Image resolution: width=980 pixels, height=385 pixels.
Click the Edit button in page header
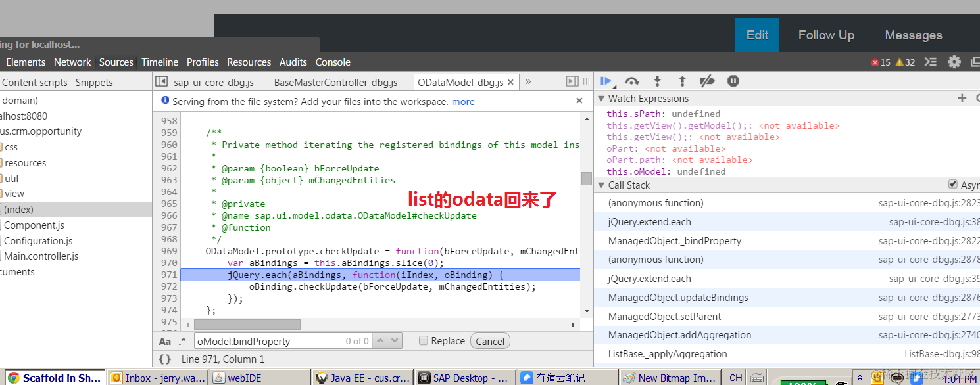pyautogui.click(x=757, y=35)
